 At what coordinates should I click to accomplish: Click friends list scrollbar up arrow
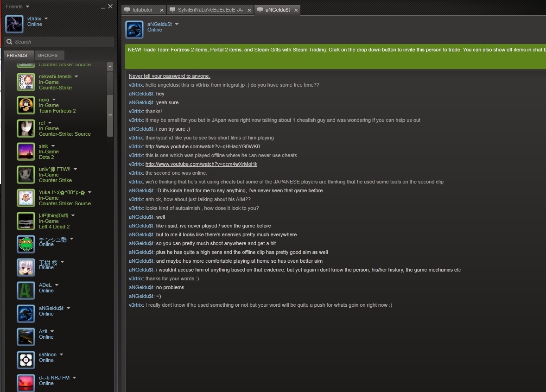coord(110,67)
